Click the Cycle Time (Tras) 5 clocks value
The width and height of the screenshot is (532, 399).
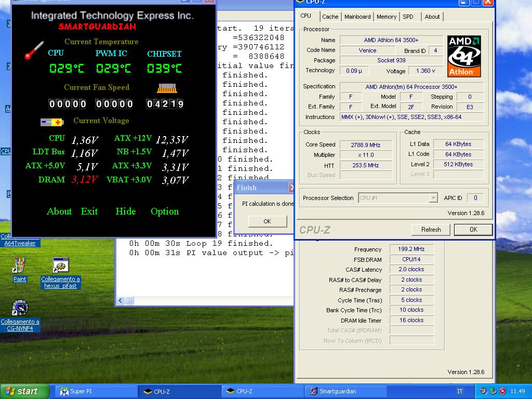click(x=411, y=300)
